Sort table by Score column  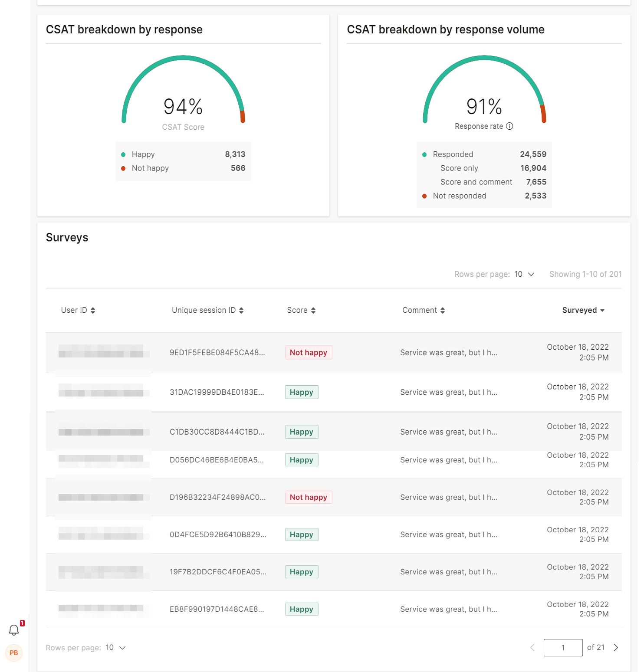pyautogui.click(x=301, y=310)
